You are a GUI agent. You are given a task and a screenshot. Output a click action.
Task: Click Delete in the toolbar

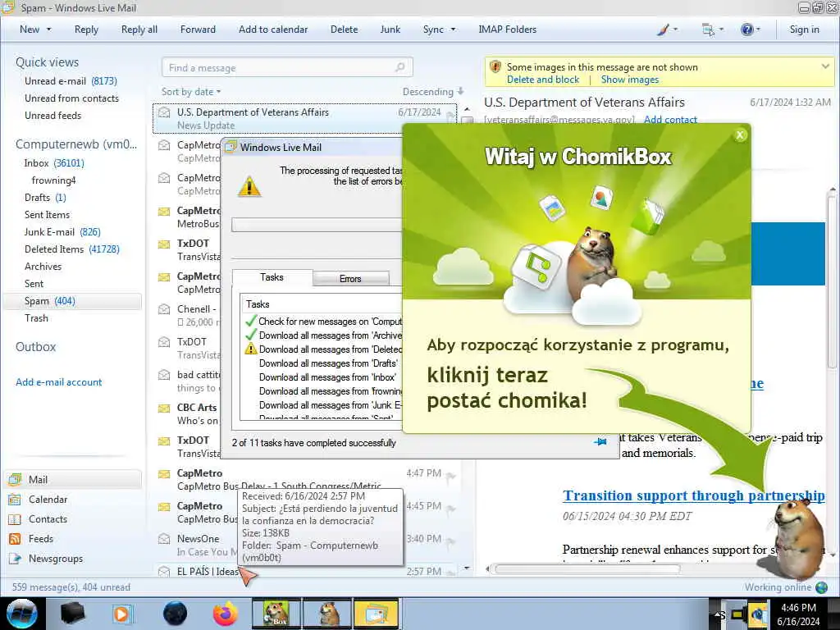pos(344,30)
